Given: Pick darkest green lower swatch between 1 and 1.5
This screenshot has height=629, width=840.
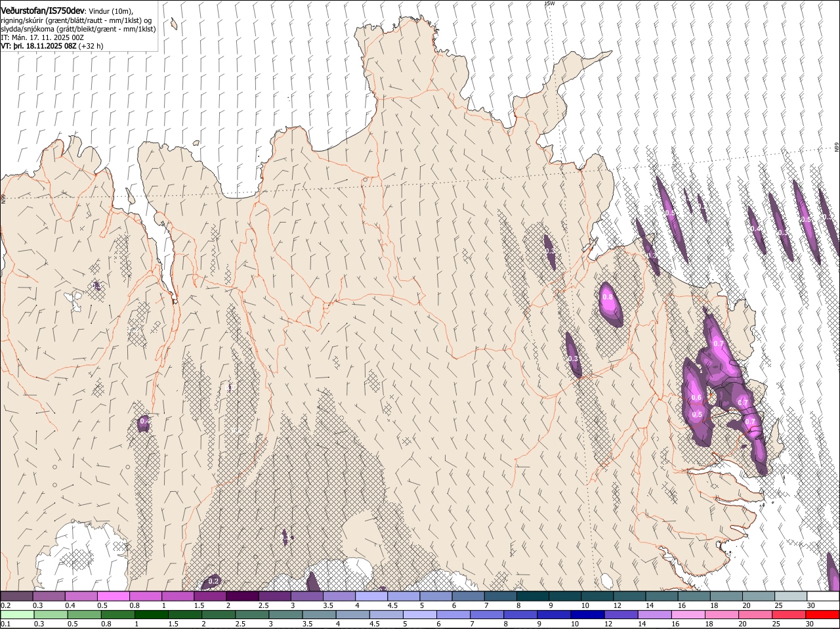Looking at the screenshot, I should click(x=151, y=615).
